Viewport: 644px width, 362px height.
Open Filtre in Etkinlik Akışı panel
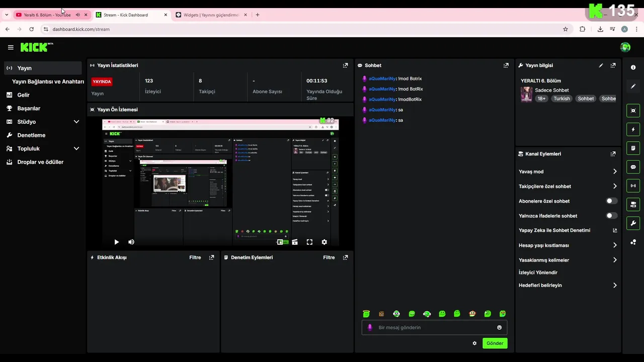coord(195,257)
